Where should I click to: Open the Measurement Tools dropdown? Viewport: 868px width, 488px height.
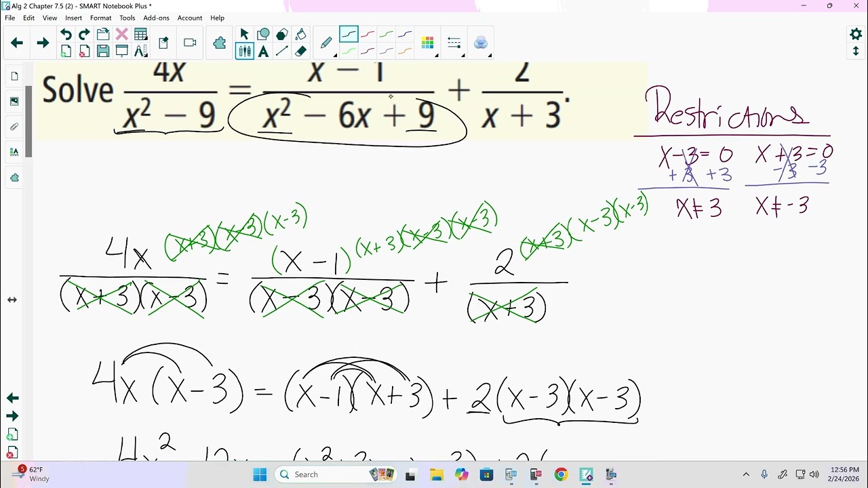click(141, 52)
